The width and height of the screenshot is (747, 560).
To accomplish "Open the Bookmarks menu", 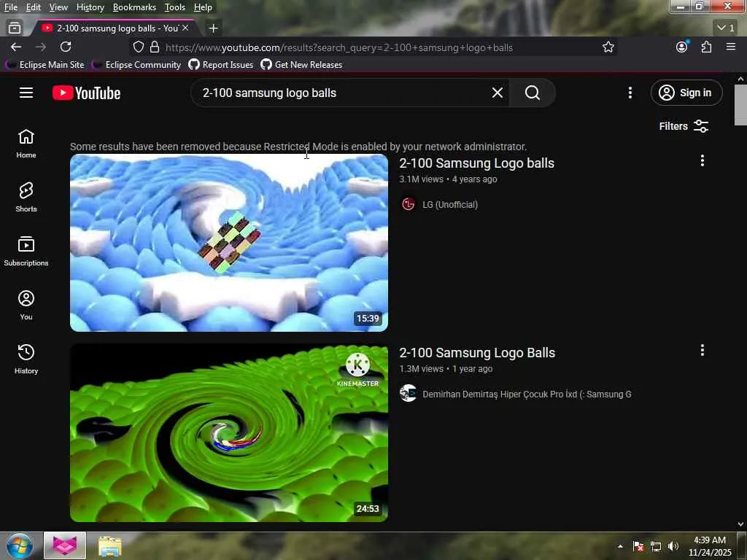I will tap(134, 7).
